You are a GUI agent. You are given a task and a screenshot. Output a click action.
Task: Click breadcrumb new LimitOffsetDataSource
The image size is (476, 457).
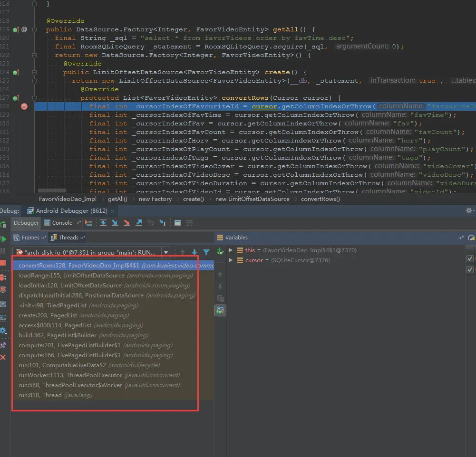point(253,199)
